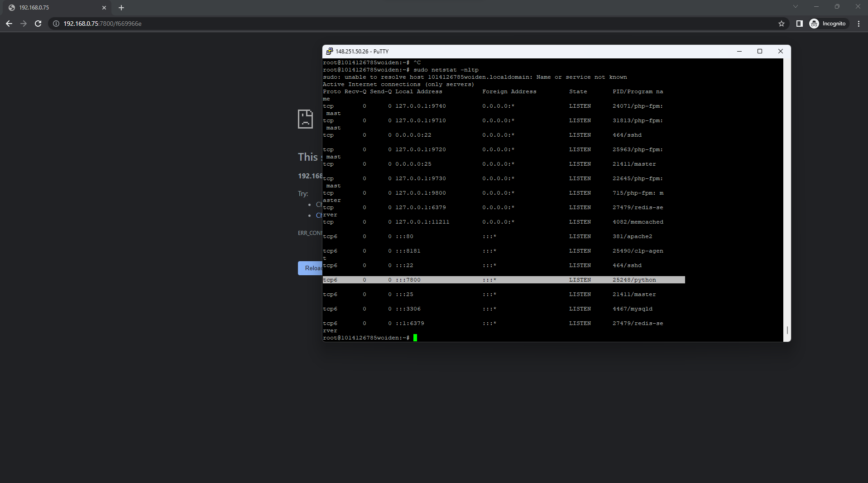Minimize the PuTTY window
This screenshot has height=483, width=868.
point(739,51)
